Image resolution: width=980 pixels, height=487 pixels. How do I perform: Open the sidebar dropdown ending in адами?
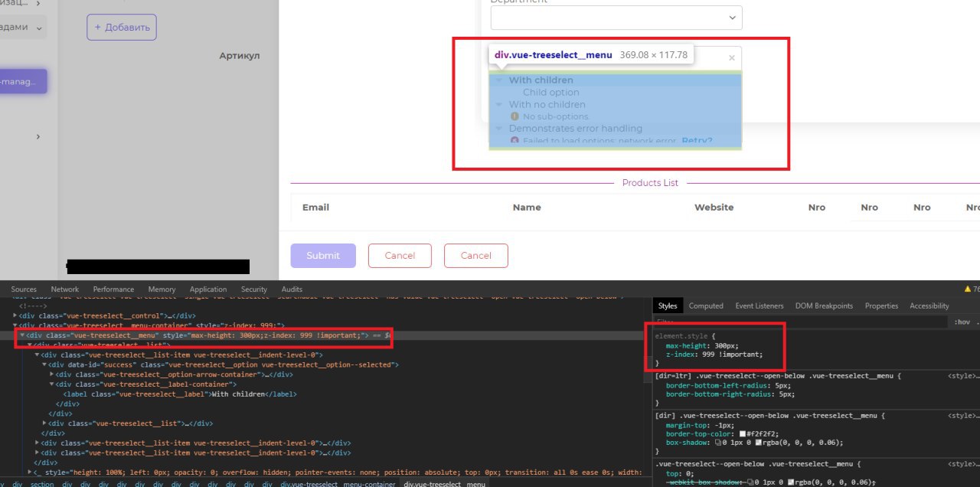pyautogui.click(x=23, y=28)
